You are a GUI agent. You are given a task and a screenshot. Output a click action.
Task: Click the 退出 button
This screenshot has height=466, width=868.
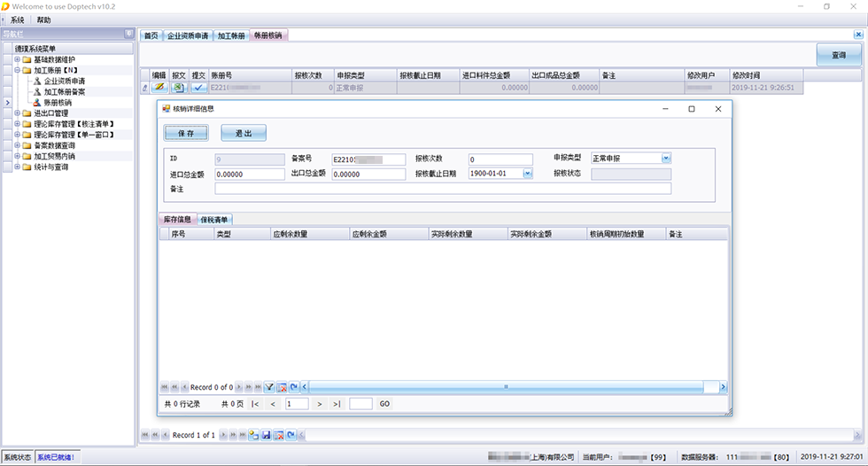(x=244, y=134)
